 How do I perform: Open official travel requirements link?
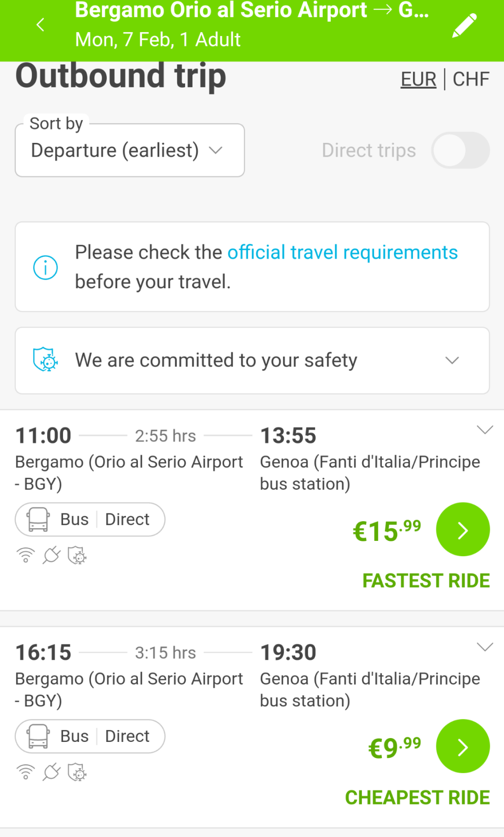[x=343, y=252]
